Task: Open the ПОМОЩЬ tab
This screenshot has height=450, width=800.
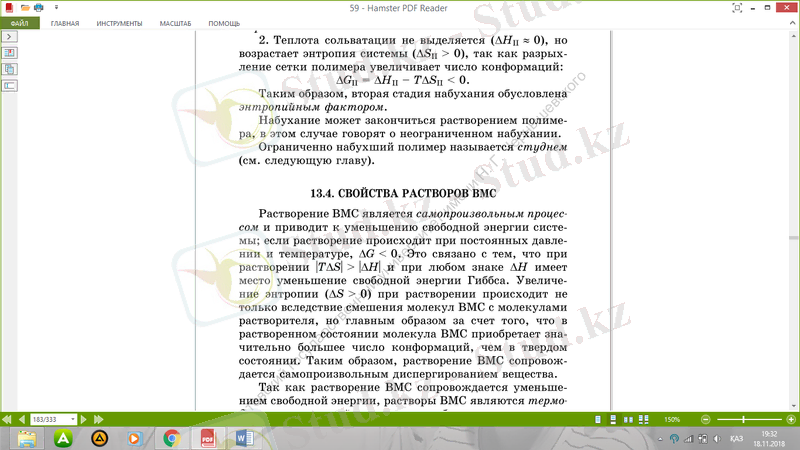Action: point(224,23)
